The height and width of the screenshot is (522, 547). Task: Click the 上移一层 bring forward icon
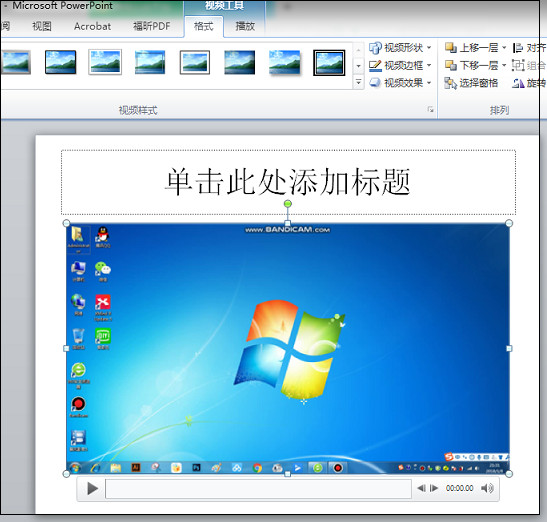click(451, 47)
